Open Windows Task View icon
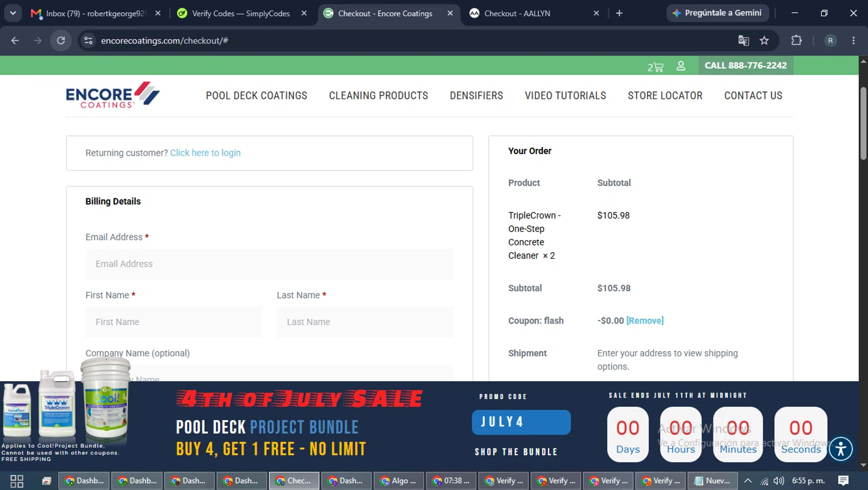 [x=17, y=481]
